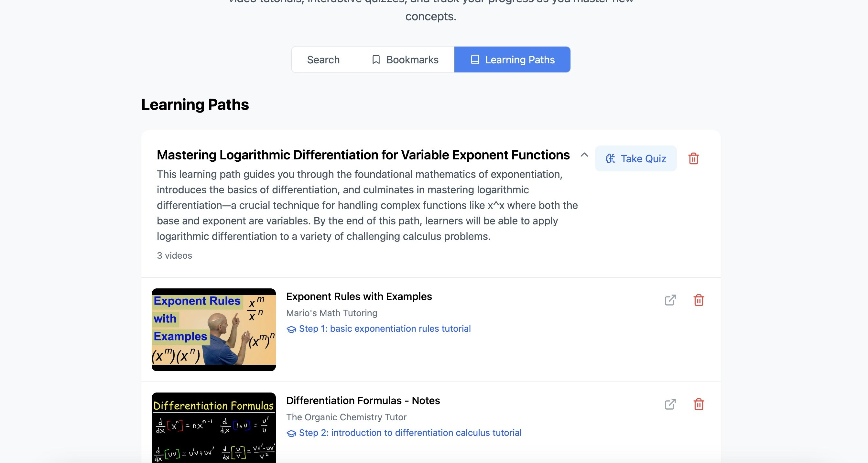
Task: Open Step 1 basic exponentiation rules link
Action: [385, 328]
